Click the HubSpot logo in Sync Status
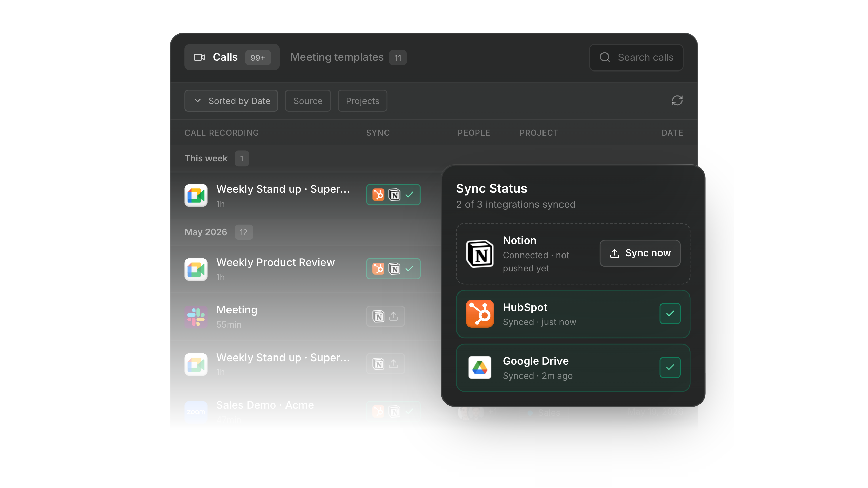Viewport: 868px width, 488px height. coord(480,313)
